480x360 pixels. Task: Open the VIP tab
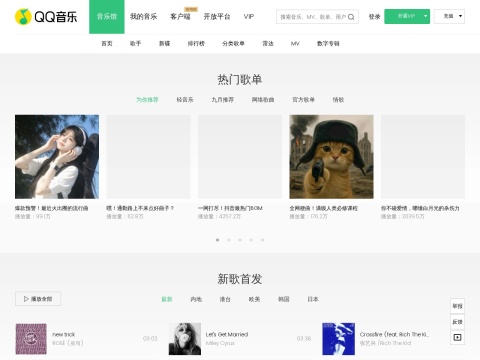[249, 17]
